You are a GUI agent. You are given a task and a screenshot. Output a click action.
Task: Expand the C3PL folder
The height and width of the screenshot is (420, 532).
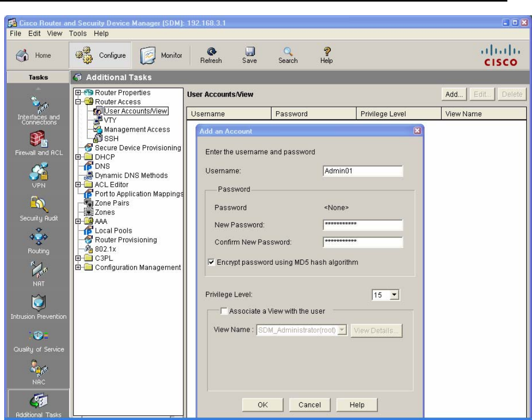(78, 258)
